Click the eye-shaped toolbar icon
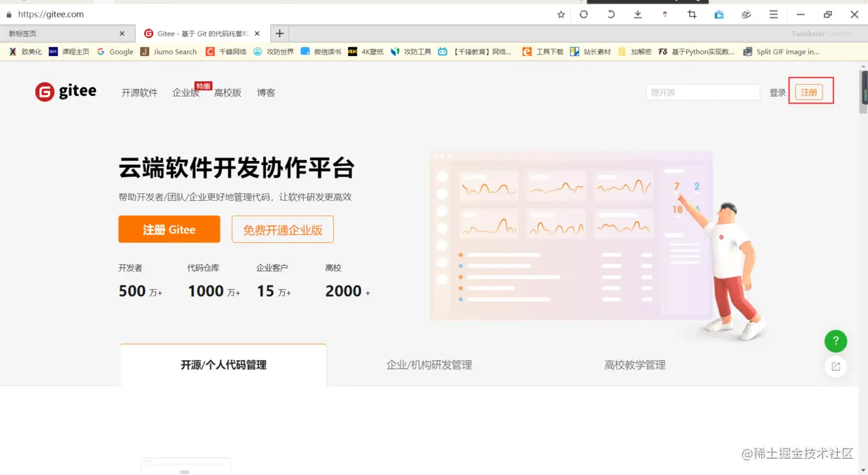Image resolution: width=868 pixels, height=475 pixels. pos(746,15)
